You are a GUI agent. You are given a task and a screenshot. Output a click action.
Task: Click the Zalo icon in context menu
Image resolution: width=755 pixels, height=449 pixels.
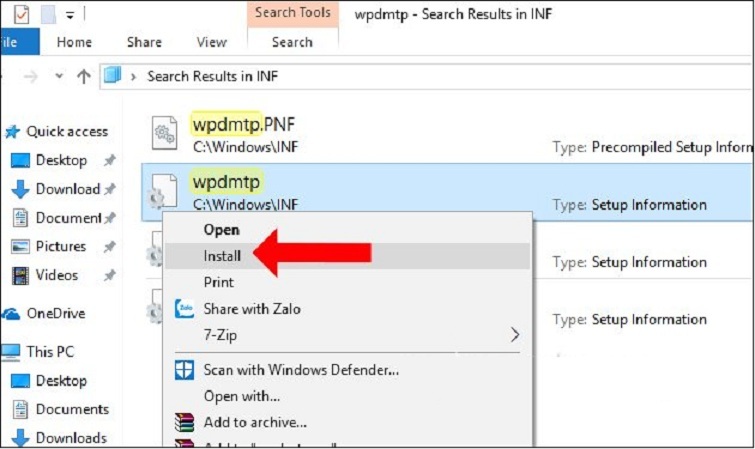coord(184,309)
